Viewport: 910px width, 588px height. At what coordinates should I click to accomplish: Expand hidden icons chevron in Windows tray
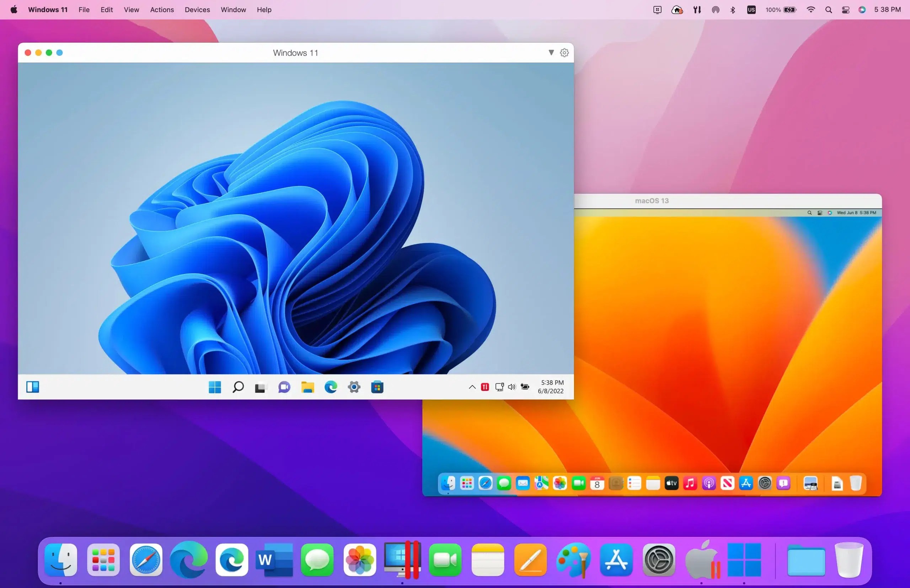pos(472,387)
